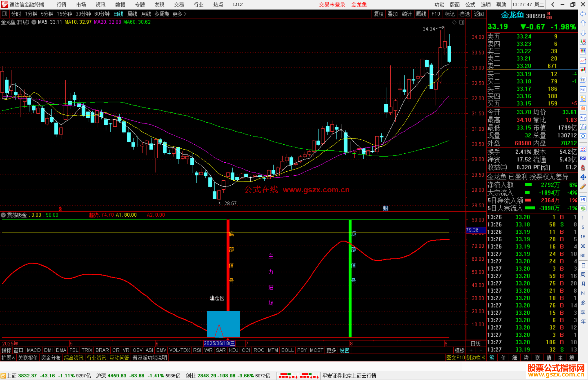Switch to the 5分钟 period

47,14
